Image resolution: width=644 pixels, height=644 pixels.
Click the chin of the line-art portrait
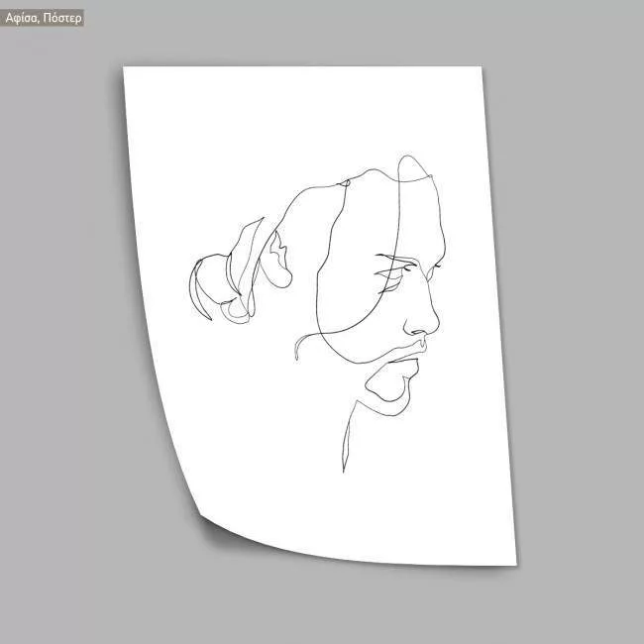tap(394, 402)
